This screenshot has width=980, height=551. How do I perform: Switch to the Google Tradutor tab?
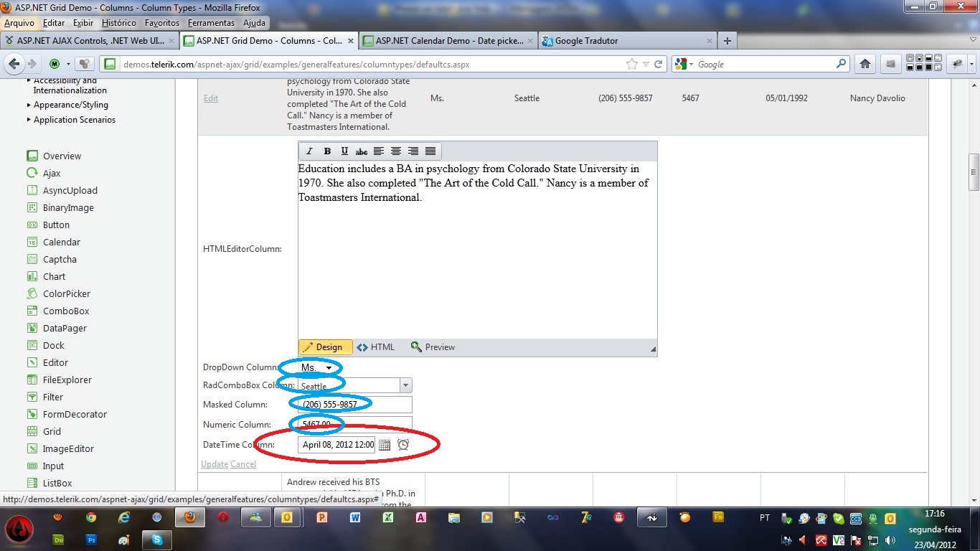click(627, 41)
